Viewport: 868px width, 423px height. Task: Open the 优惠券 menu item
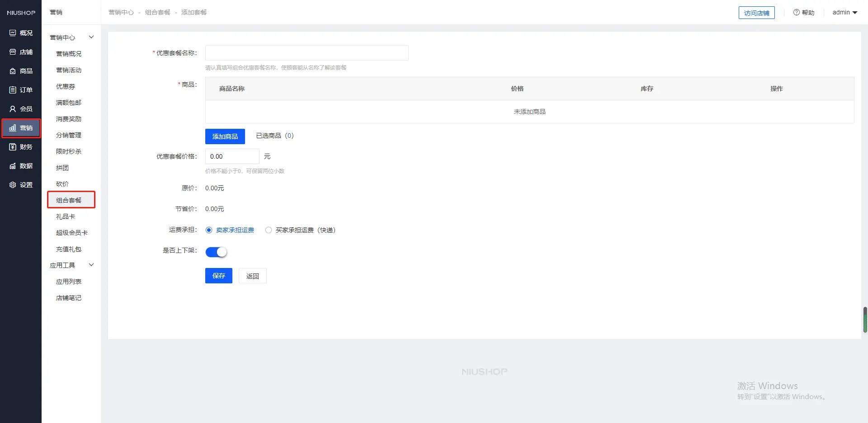point(66,86)
